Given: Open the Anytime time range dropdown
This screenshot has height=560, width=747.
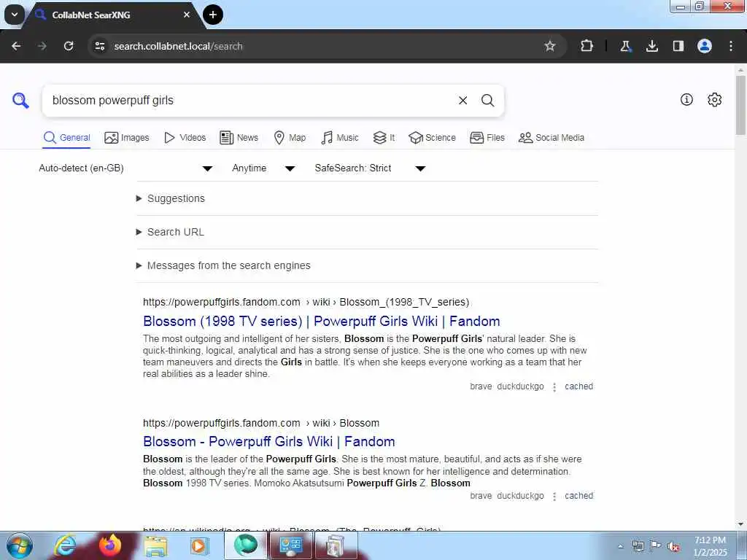Looking at the screenshot, I should coord(263,168).
